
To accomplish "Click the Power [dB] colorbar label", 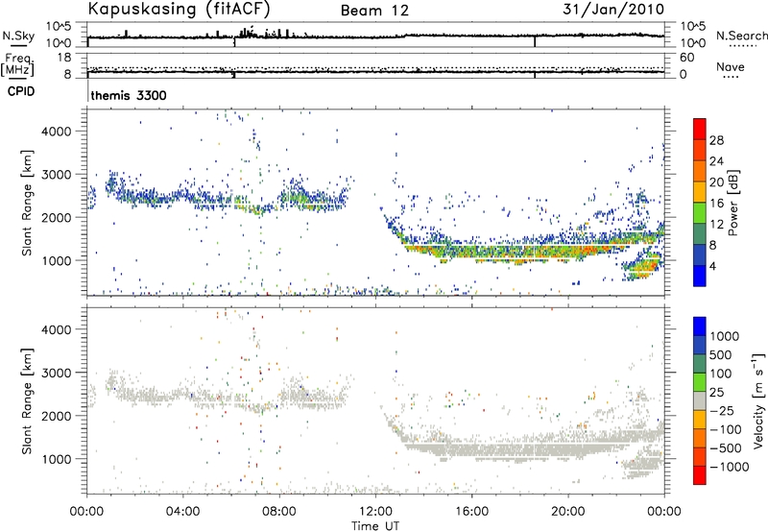I will [x=732, y=203].
